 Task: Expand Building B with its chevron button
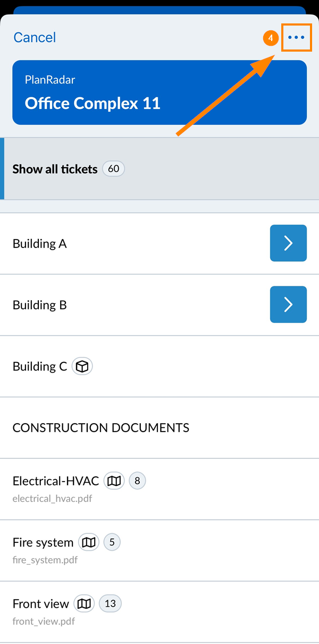[288, 304]
